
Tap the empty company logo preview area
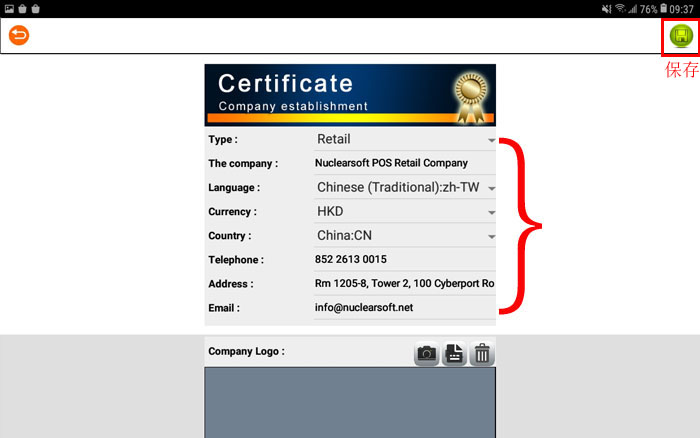[x=350, y=403]
